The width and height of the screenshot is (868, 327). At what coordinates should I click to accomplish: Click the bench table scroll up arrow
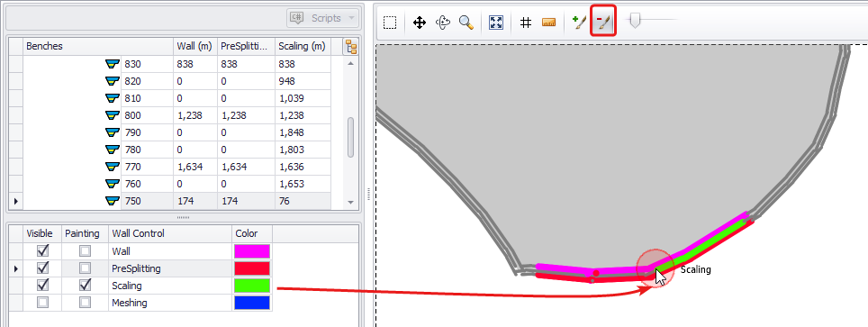coord(350,64)
